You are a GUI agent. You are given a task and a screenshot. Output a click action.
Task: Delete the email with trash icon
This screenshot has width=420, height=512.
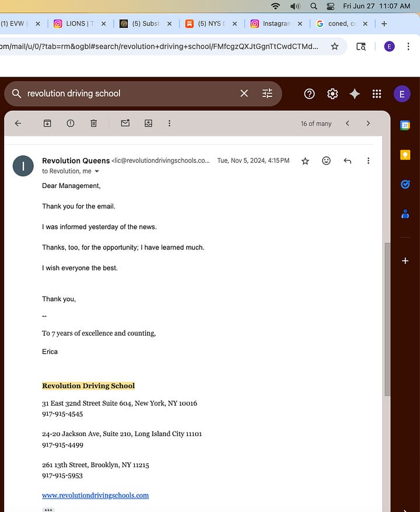click(x=94, y=123)
